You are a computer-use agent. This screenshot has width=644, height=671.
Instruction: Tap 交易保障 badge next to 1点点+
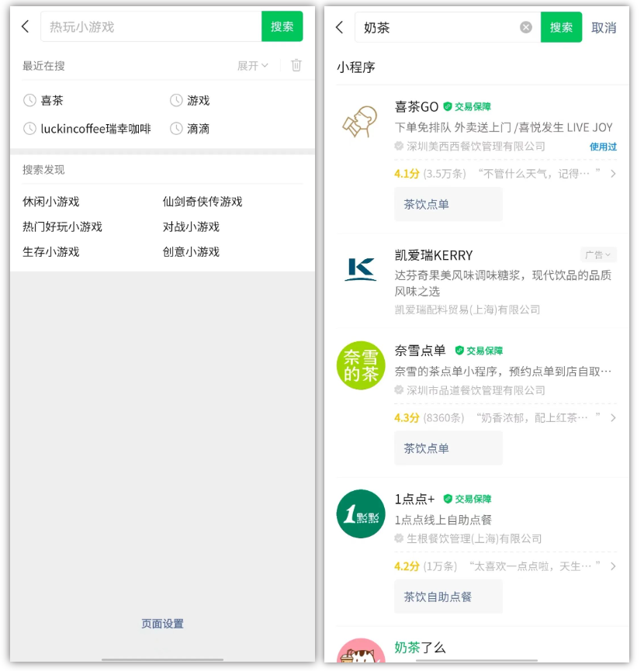[467, 499]
